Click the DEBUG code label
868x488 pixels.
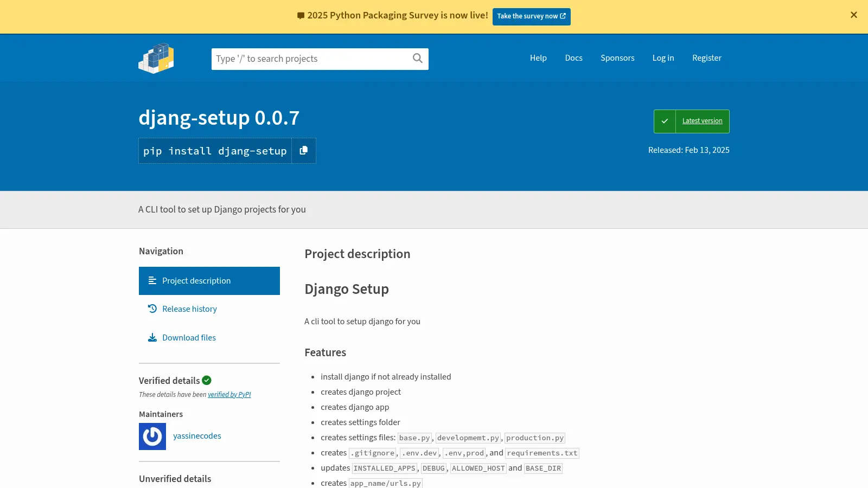[x=433, y=468]
